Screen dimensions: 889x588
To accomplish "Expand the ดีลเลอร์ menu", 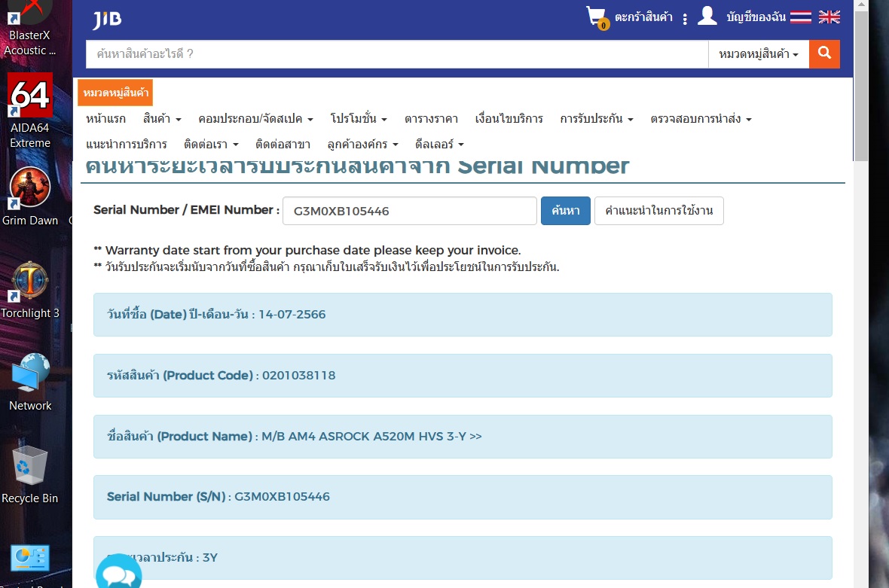I will coord(439,145).
